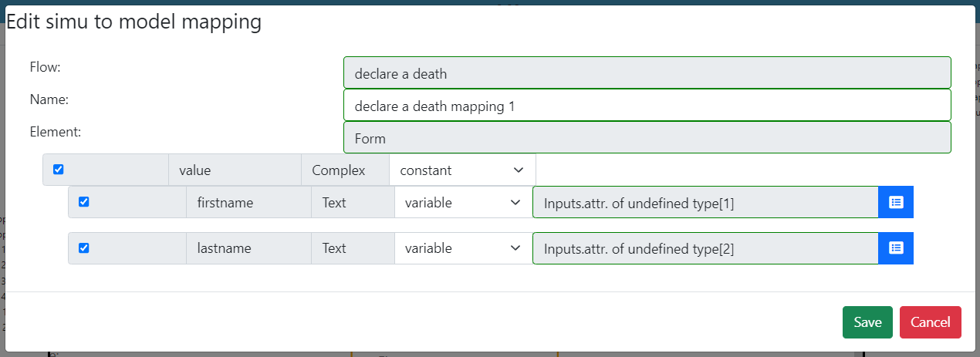Click the 'Element:' label
Screen dimensions: 980x357
click(x=56, y=132)
